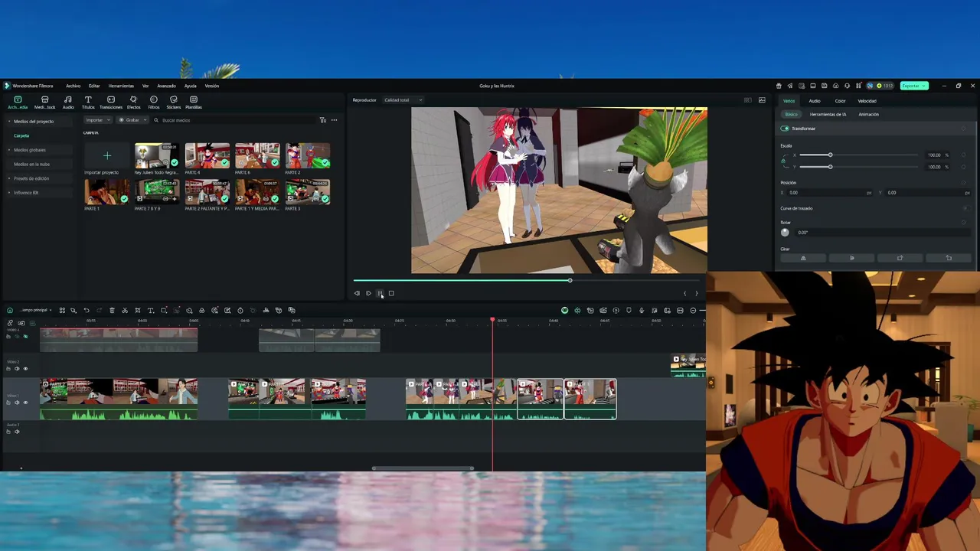Click the gift store icon in title bar

coord(779,86)
